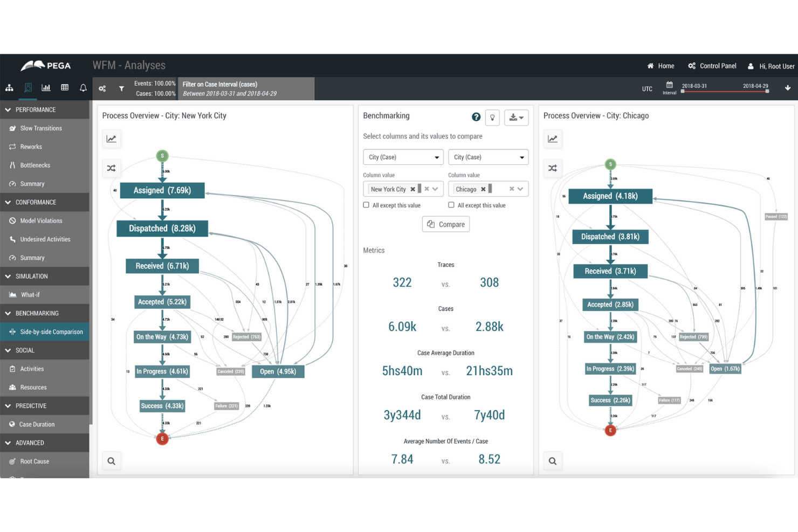Open the Benchmarking help question mark
Viewport: 798px width, 532px height.
pos(476,116)
